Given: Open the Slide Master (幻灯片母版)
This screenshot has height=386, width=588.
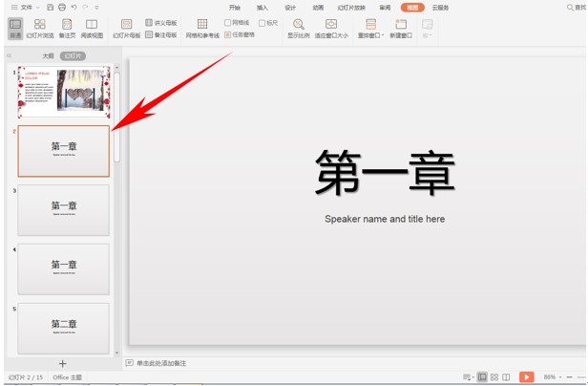Looking at the screenshot, I should (127, 28).
